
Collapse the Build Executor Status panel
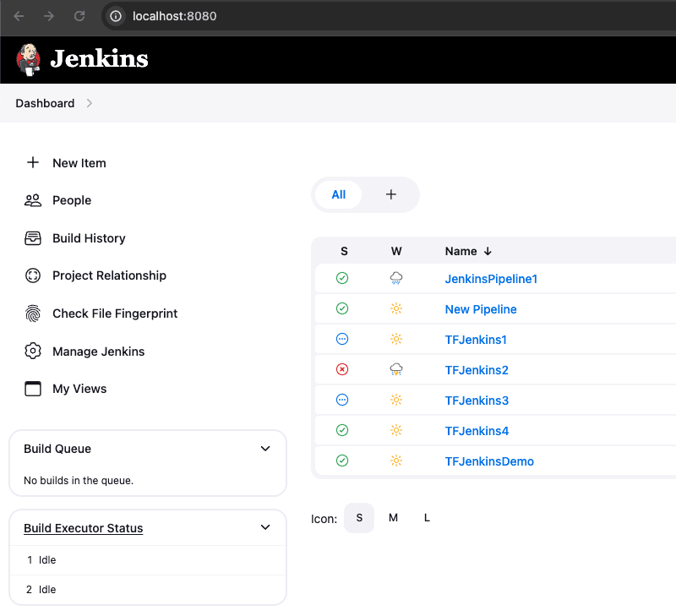pyautogui.click(x=265, y=527)
